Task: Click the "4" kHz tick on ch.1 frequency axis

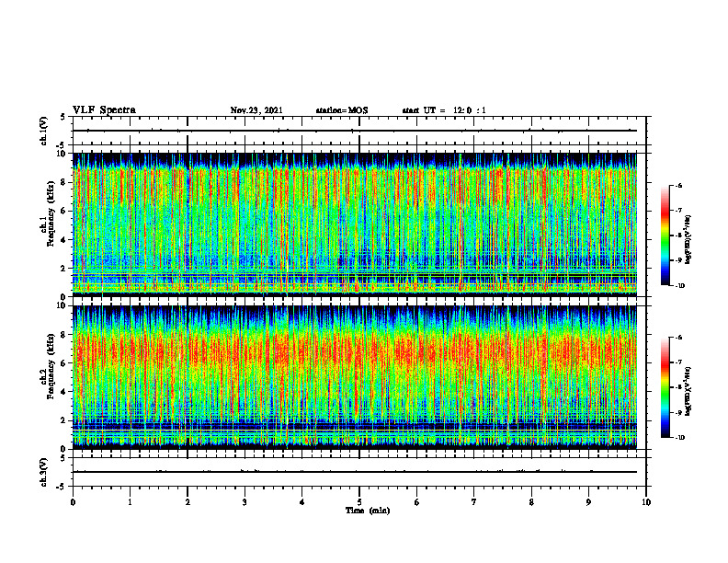Action: pyautogui.click(x=64, y=240)
